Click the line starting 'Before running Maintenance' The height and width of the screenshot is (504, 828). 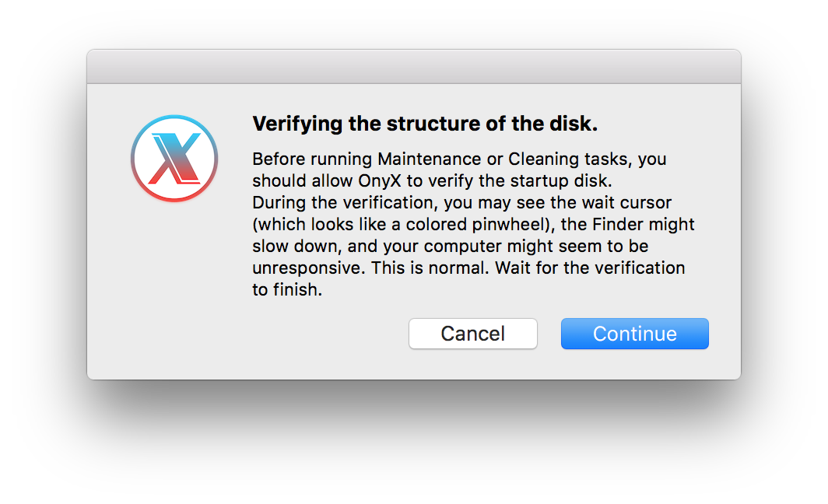tap(459, 159)
